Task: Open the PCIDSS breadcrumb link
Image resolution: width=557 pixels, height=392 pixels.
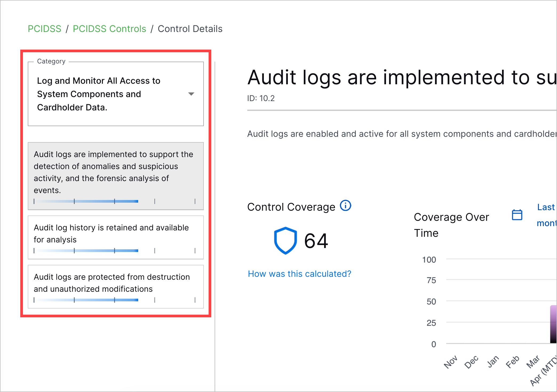Action: (45, 29)
